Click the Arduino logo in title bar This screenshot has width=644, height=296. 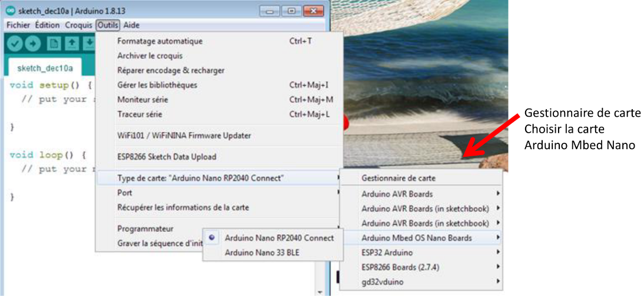11,11
